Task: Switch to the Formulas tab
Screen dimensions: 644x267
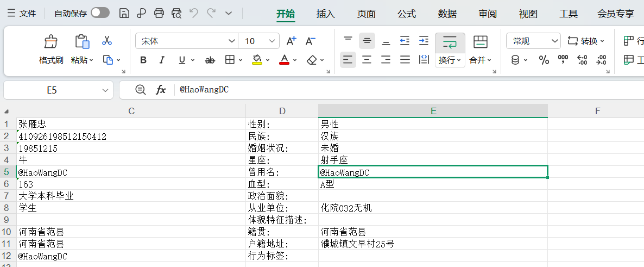Action: 407,14
